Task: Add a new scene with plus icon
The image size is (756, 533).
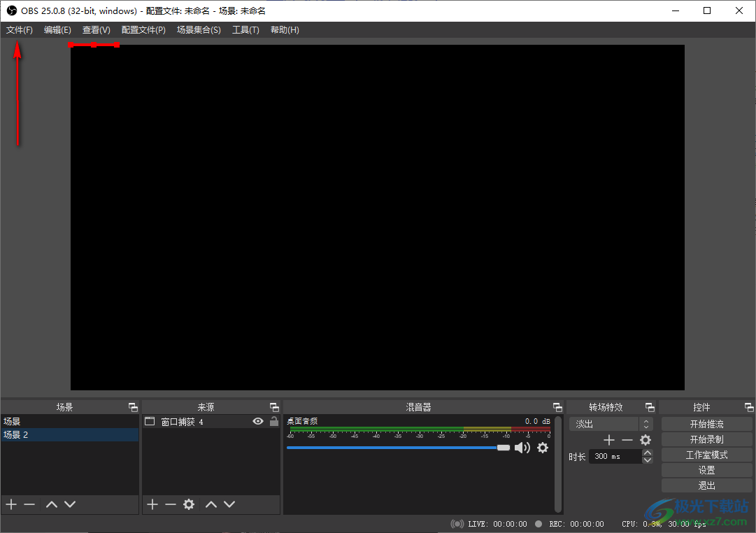Action: pyautogui.click(x=11, y=504)
